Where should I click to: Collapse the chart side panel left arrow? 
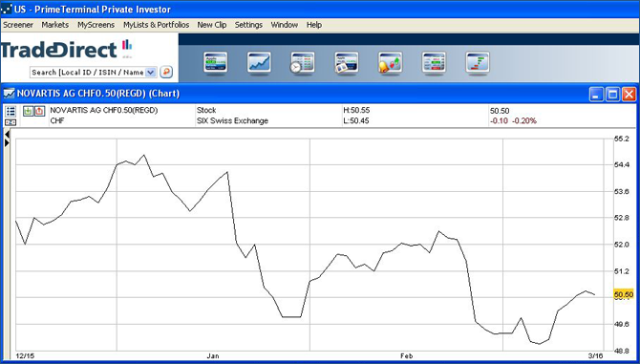click(x=7, y=135)
